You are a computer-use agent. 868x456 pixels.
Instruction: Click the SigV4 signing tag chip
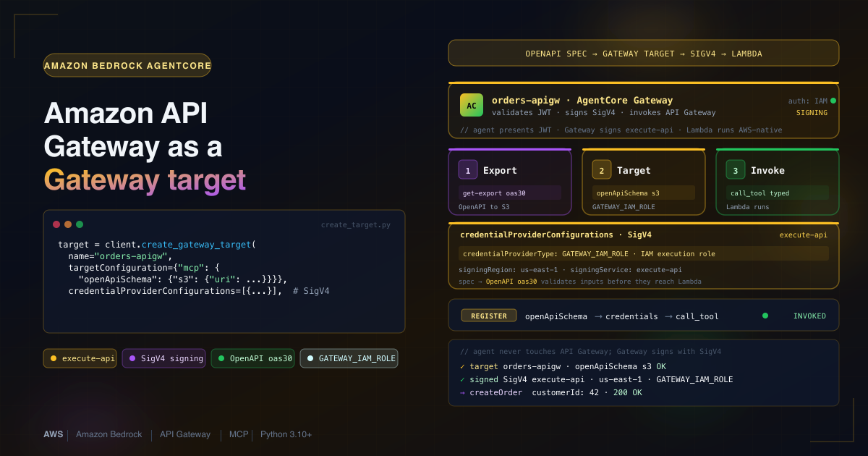tap(163, 358)
